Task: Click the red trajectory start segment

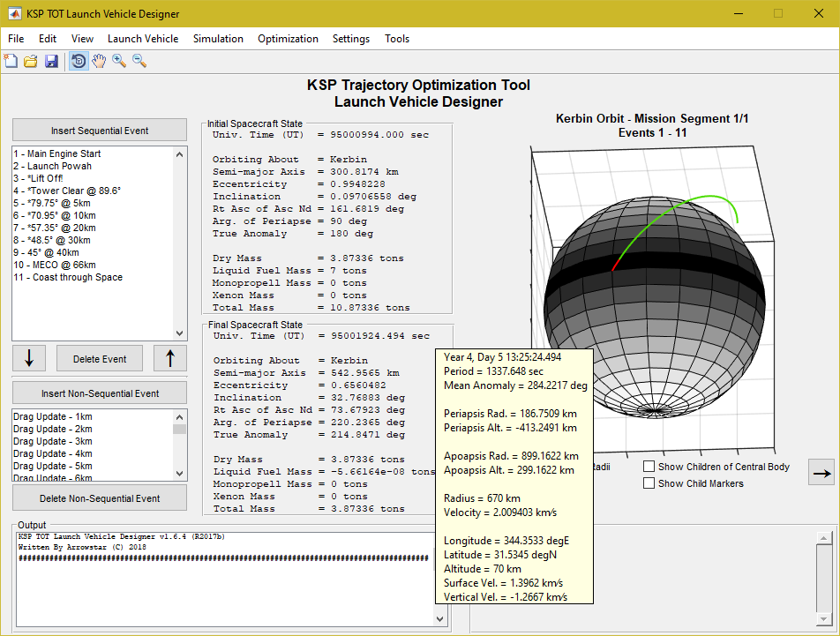Action: pyautogui.click(x=616, y=266)
